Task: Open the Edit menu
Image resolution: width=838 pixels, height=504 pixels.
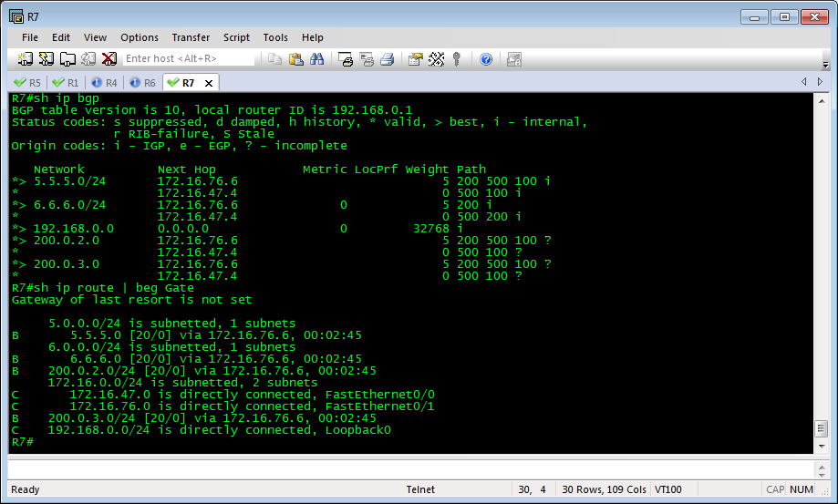Action: [x=61, y=37]
